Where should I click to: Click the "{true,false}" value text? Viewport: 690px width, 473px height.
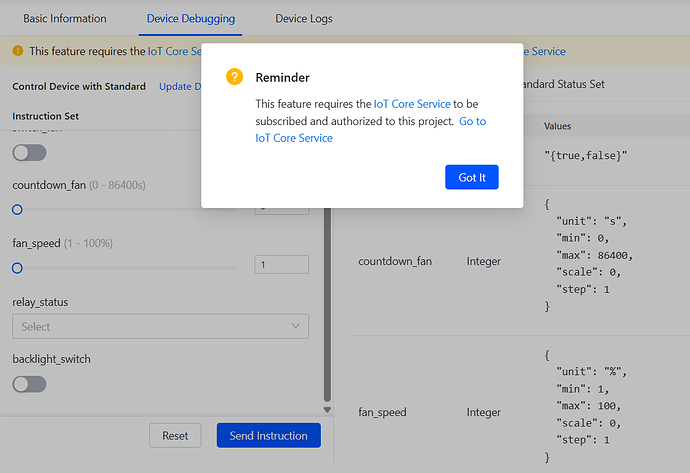click(x=585, y=155)
